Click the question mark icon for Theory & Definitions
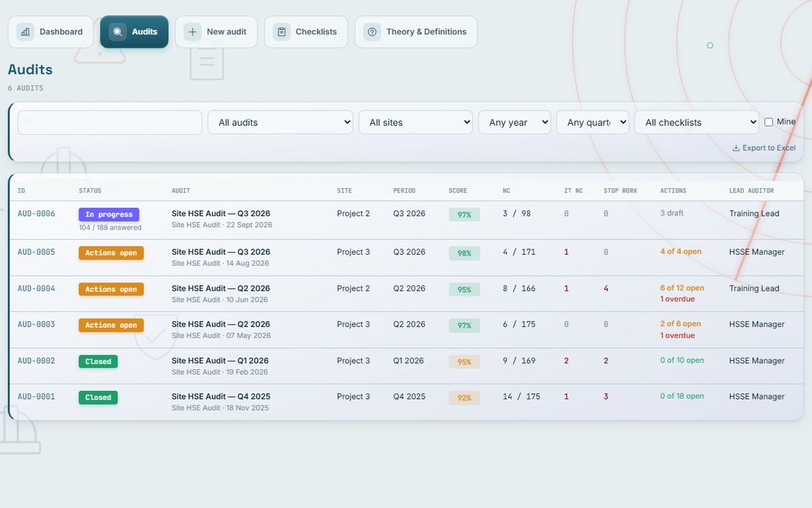 coord(372,32)
